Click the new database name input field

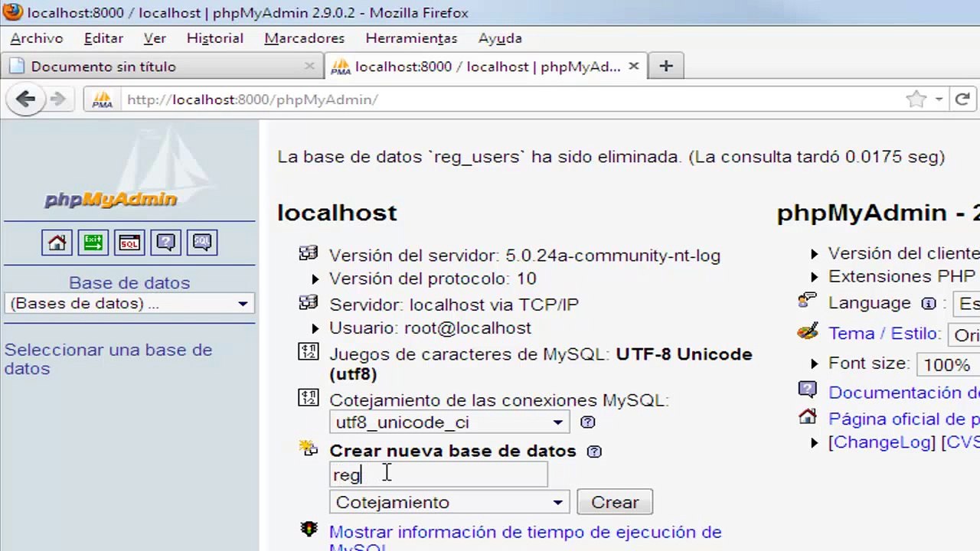pyautogui.click(x=439, y=475)
